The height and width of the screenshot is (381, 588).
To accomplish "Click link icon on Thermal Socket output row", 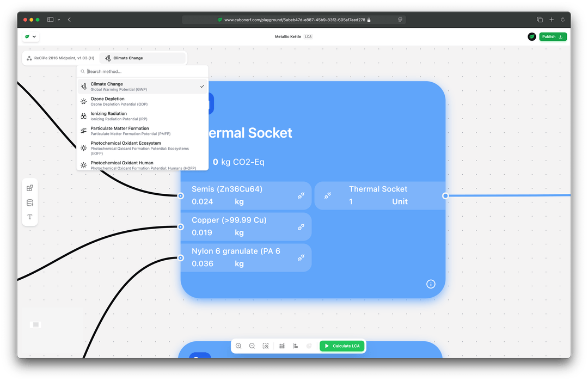I will point(327,195).
